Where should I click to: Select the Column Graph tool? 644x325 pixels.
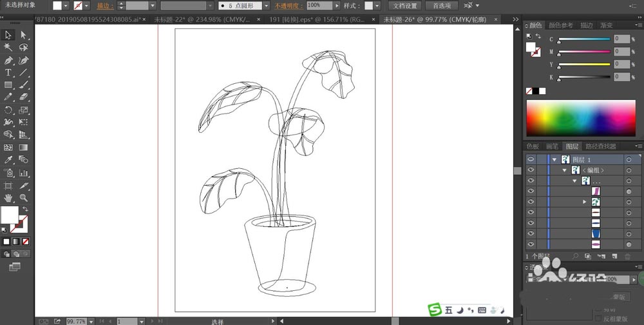pyautogui.click(x=23, y=173)
